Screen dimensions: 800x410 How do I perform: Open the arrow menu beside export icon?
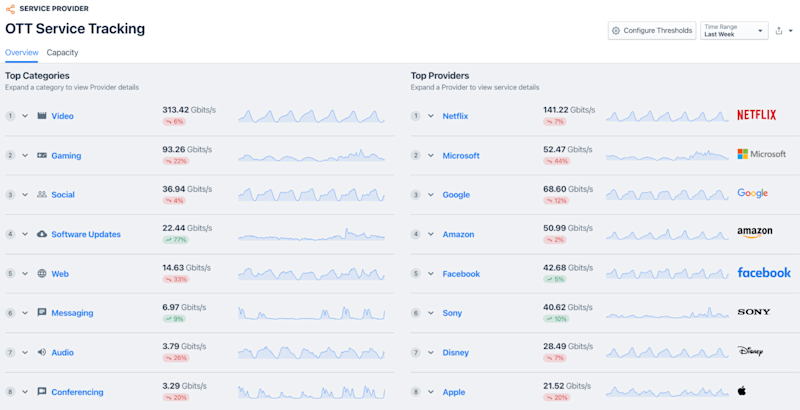(x=790, y=31)
